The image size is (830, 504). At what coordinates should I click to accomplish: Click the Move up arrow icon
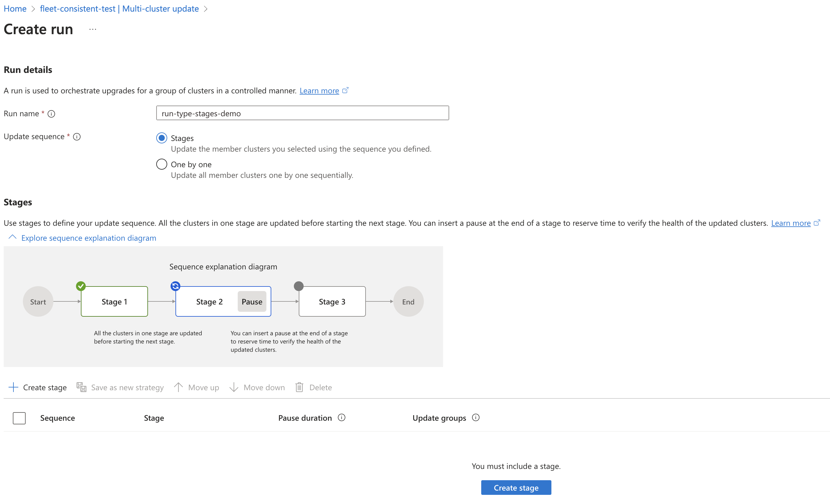(178, 387)
